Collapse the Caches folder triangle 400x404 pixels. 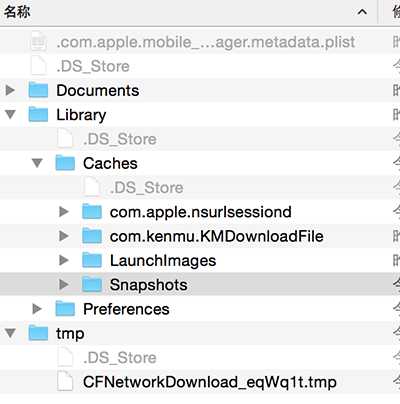point(37,163)
